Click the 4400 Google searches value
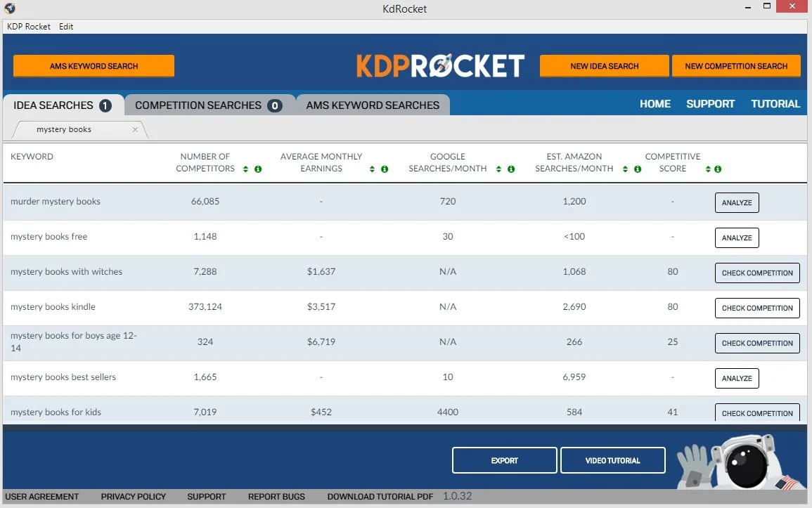 coord(447,412)
